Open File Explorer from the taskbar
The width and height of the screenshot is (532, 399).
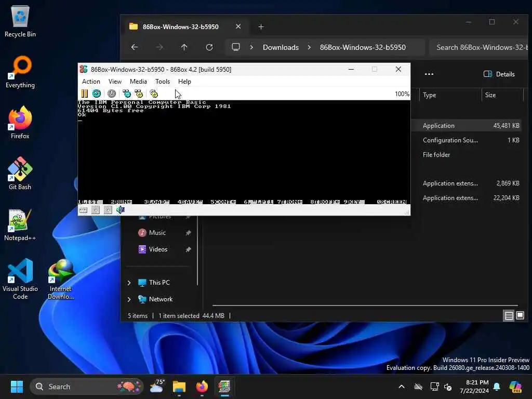click(179, 387)
